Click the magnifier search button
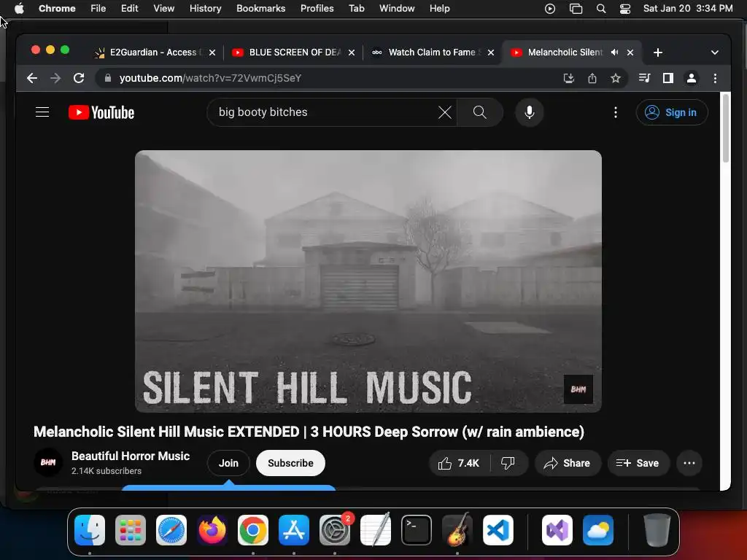This screenshot has height=560, width=747. 480,112
